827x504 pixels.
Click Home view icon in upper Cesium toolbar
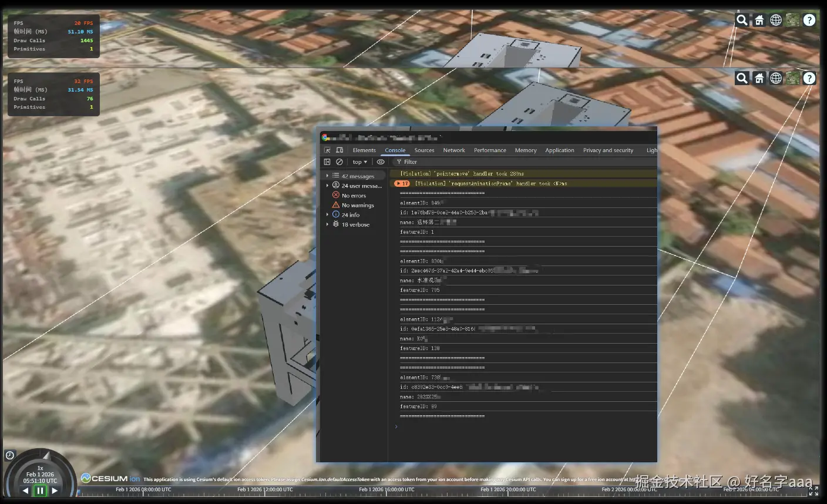pos(759,21)
